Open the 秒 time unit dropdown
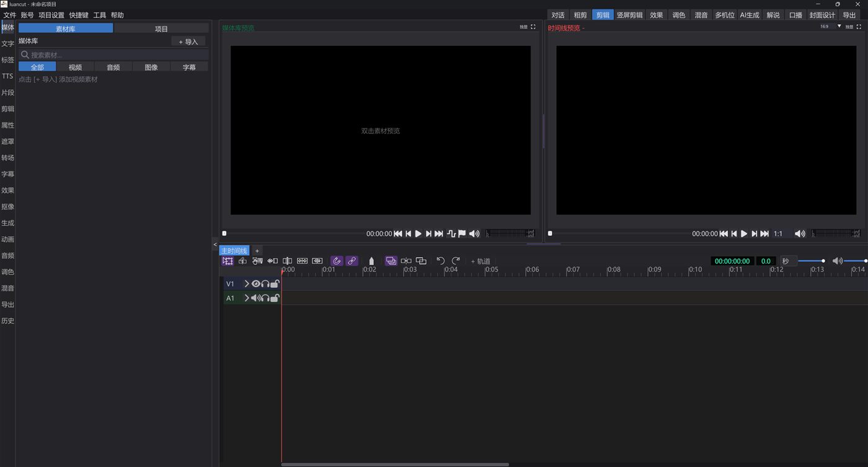 788,261
